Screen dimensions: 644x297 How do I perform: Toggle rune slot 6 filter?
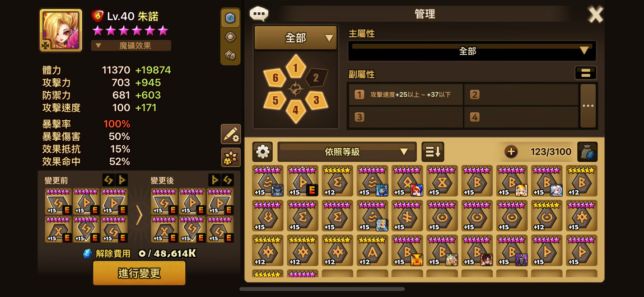coord(275,78)
